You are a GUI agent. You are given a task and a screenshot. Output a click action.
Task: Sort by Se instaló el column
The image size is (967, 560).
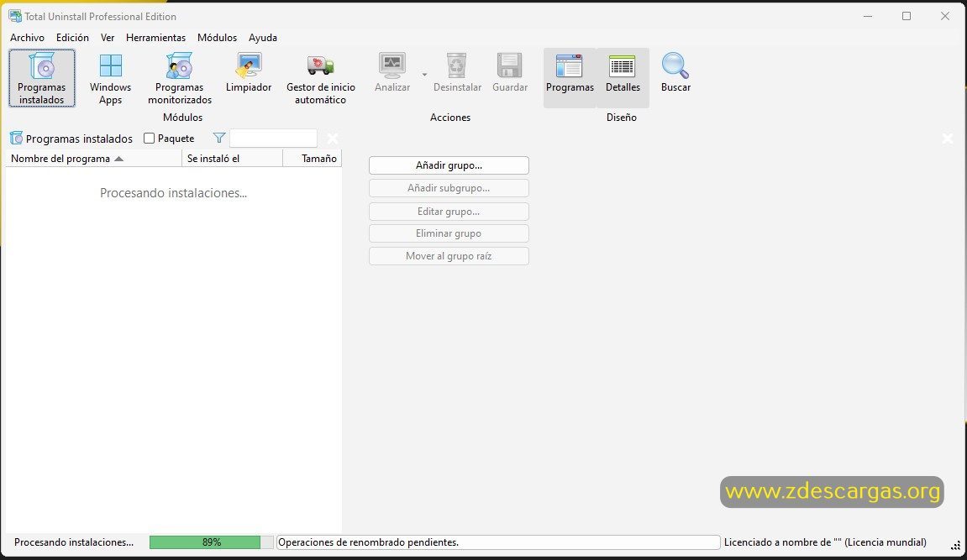pyautogui.click(x=233, y=159)
